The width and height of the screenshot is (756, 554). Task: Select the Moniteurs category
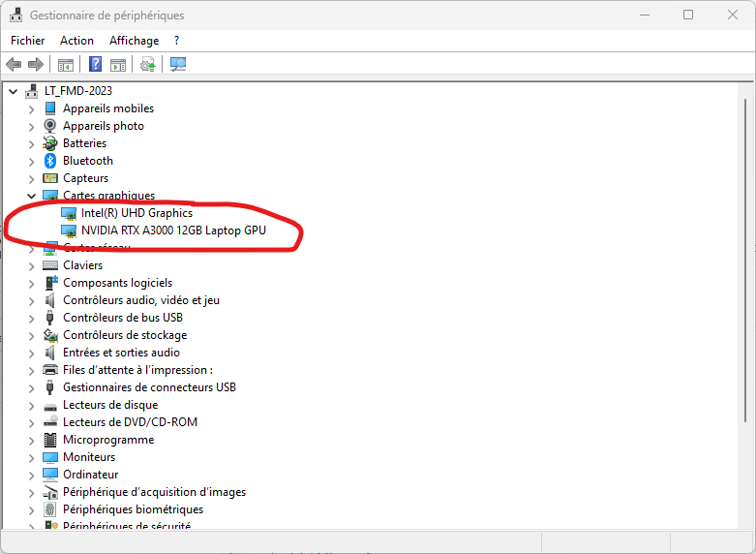pos(89,457)
